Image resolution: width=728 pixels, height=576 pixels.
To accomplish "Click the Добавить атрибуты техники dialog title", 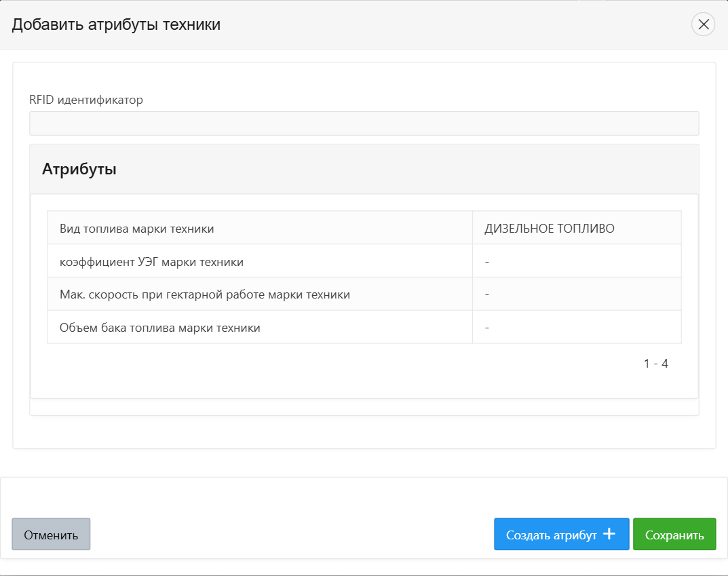I will 116,25.
